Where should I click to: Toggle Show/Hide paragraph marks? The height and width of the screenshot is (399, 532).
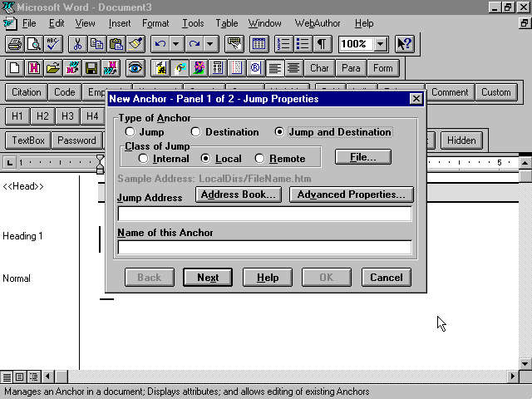[321, 44]
